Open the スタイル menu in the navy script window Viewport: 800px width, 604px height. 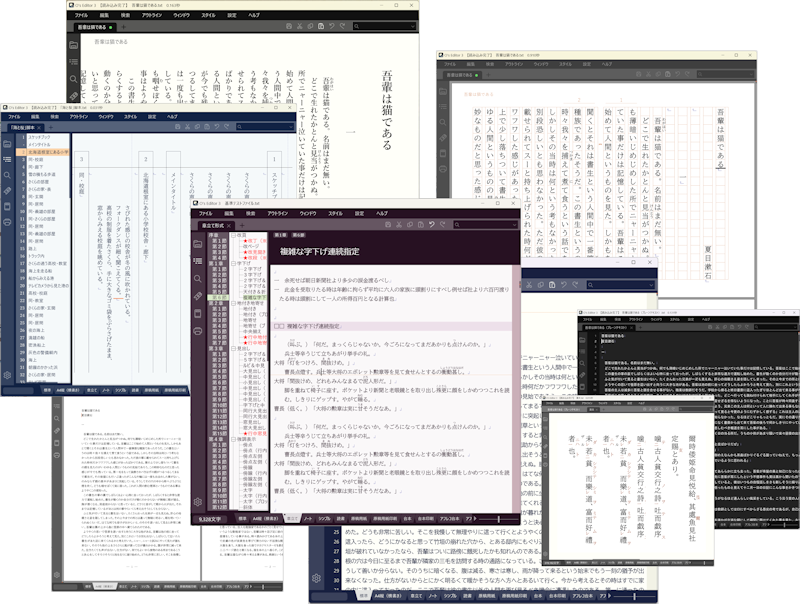point(131,117)
